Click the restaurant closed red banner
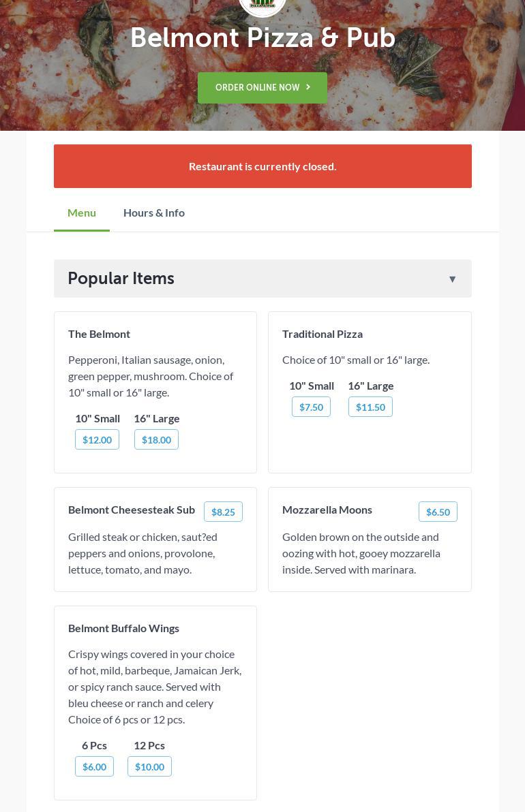The image size is (525, 812). coord(262,166)
